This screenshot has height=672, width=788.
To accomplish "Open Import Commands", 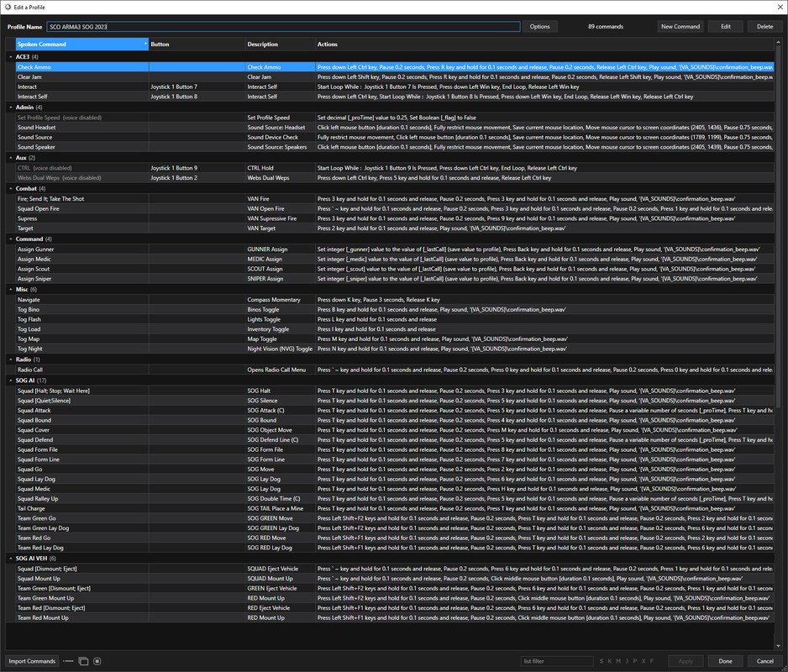I will [x=32, y=661].
